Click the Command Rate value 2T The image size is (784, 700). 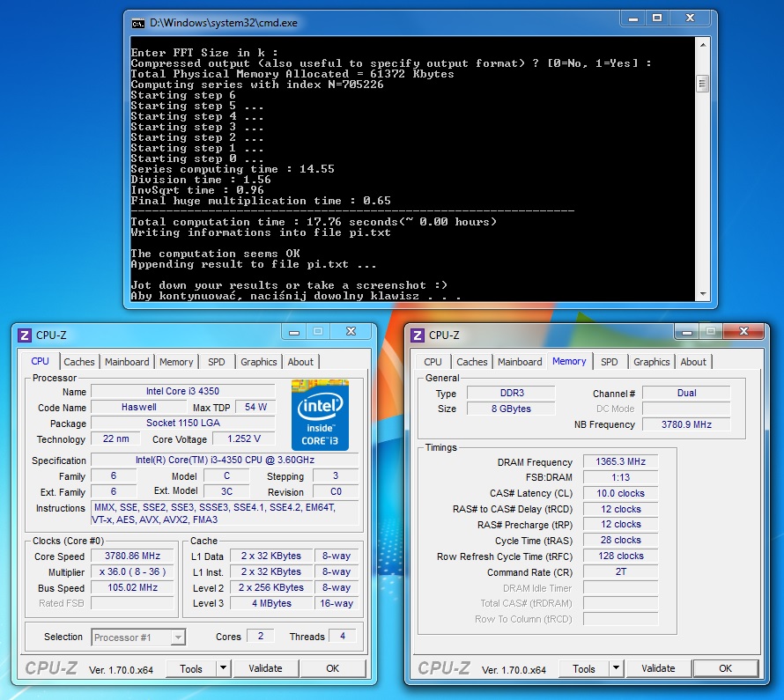(620, 571)
